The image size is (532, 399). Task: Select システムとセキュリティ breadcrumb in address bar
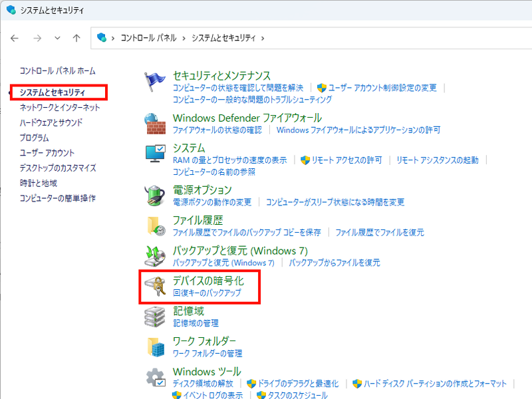[223, 38]
